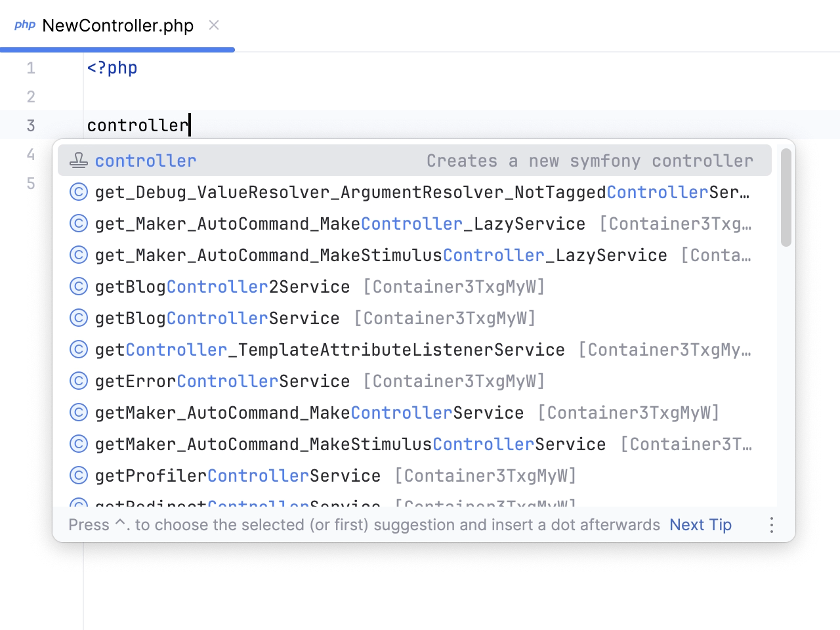Choose the getBlogController2Service completion entry
Image resolution: width=840 pixels, height=630 pixels.
(x=222, y=286)
